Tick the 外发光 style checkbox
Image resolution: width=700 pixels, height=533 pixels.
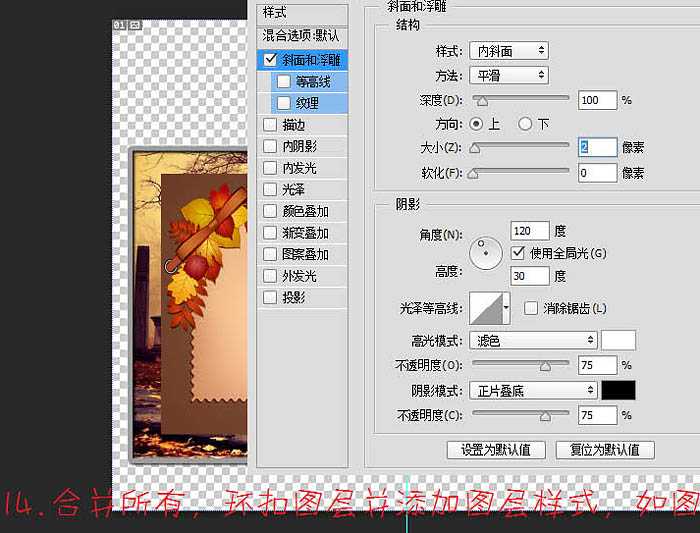pyautogui.click(x=270, y=275)
